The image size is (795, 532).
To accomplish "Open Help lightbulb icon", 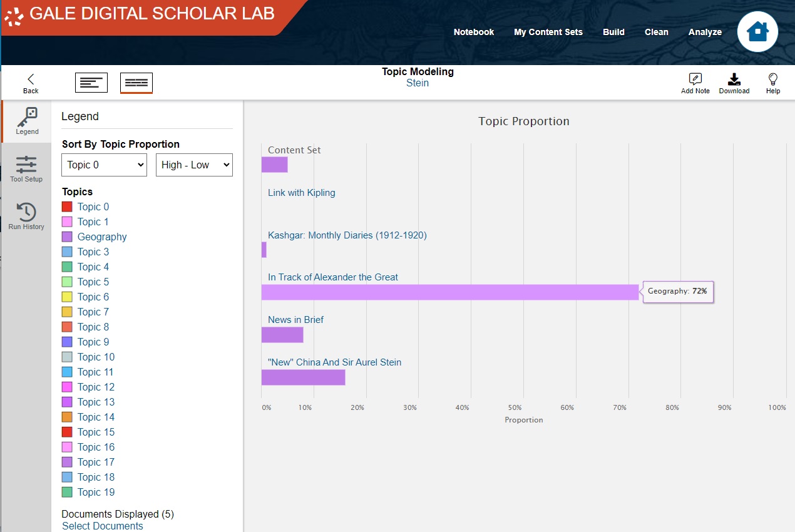I will [x=773, y=83].
